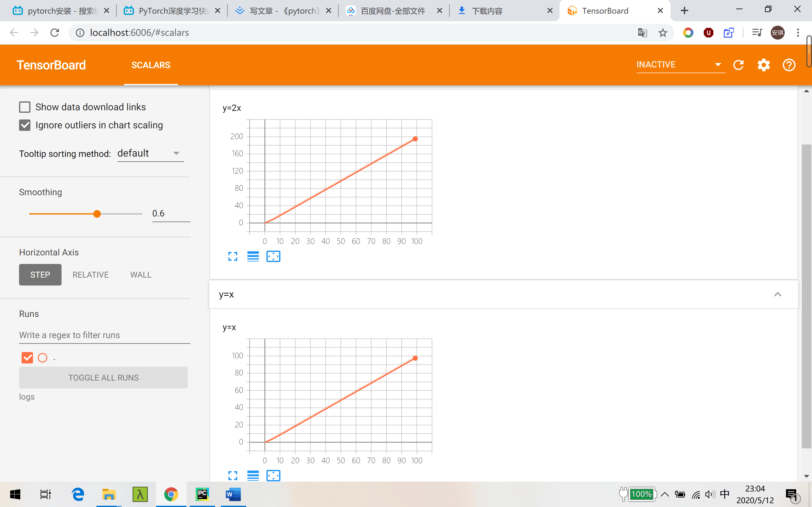This screenshot has height=507, width=812.
Task: Open the INACTIVE plugins dropdown
Action: [680, 65]
